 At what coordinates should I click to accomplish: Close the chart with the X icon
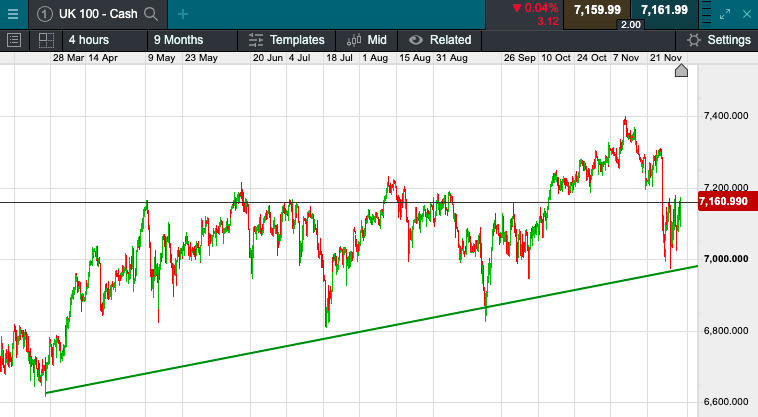747,13
